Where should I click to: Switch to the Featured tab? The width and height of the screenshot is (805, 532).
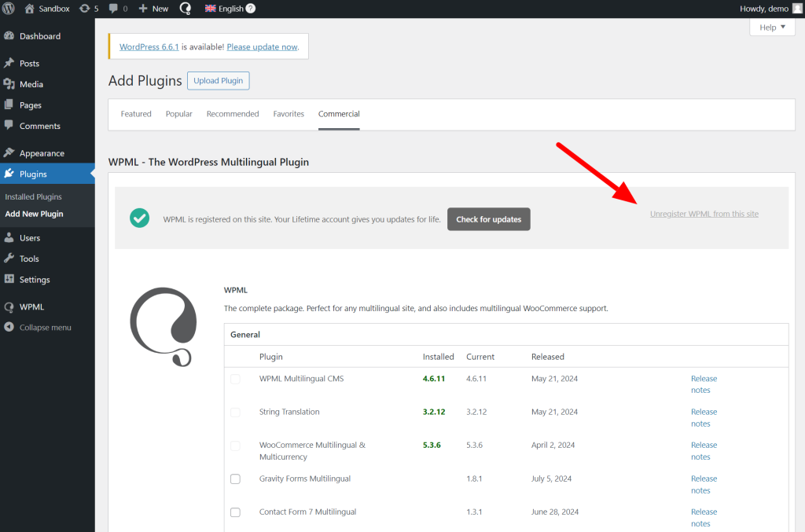pyautogui.click(x=136, y=114)
